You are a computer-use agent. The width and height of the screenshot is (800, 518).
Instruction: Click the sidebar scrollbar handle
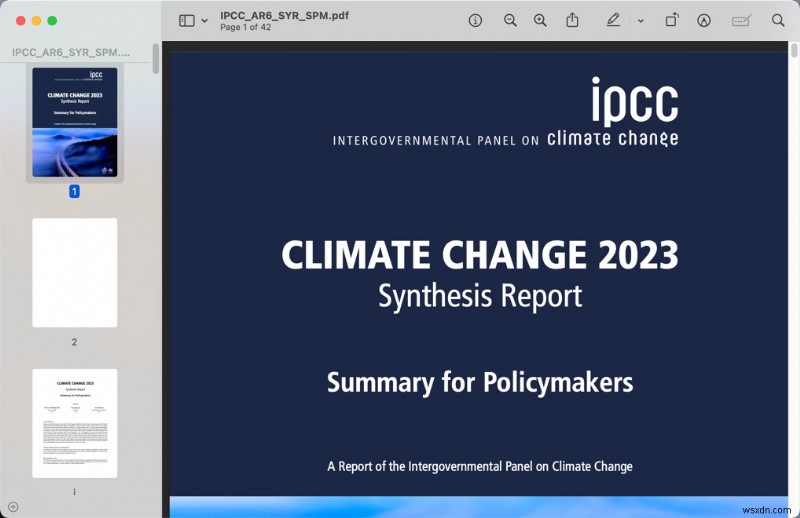coord(156,59)
